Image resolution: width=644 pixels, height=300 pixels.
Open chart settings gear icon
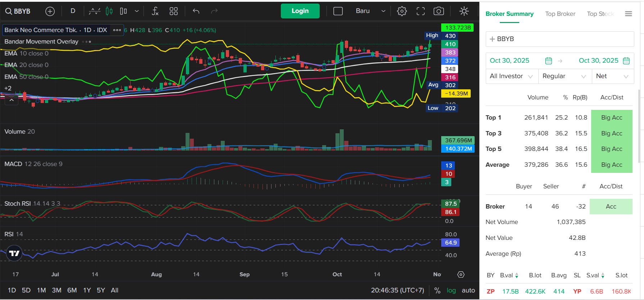(x=402, y=11)
